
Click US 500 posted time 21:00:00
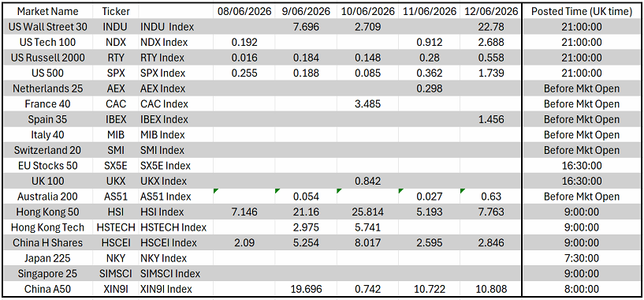pyautogui.click(x=582, y=73)
